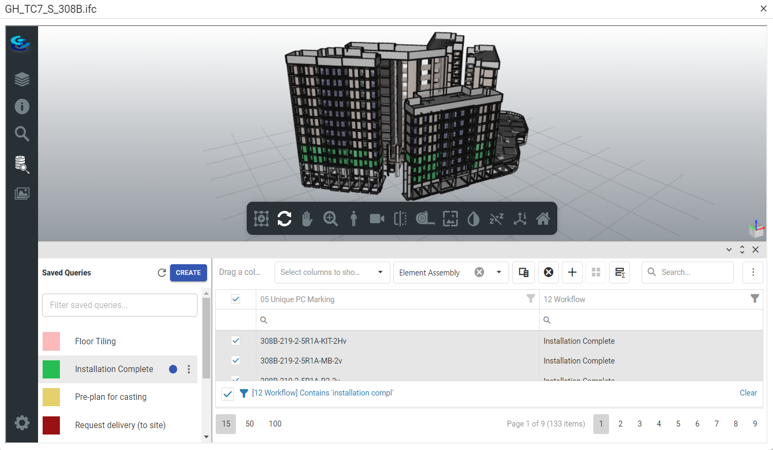This screenshot has width=773, height=450.
Task: Select the Request delivery (to site) query
Action: coord(120,425)
